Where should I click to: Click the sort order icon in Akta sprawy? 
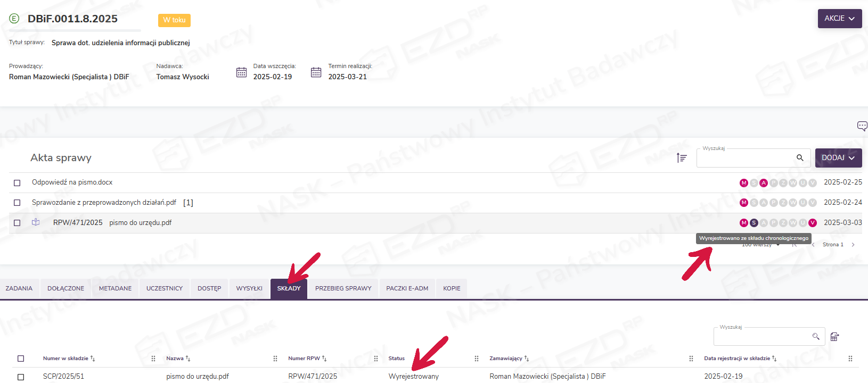click(x=682, y=158)
